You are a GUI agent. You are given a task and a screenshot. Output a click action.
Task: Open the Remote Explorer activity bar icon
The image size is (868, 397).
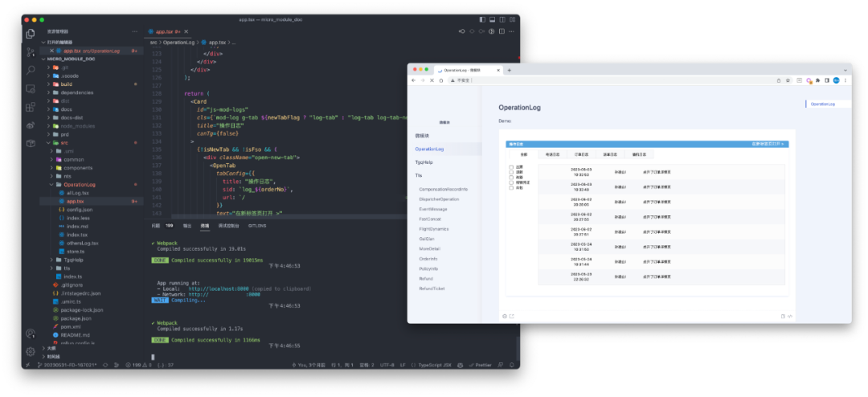point(31,88)
